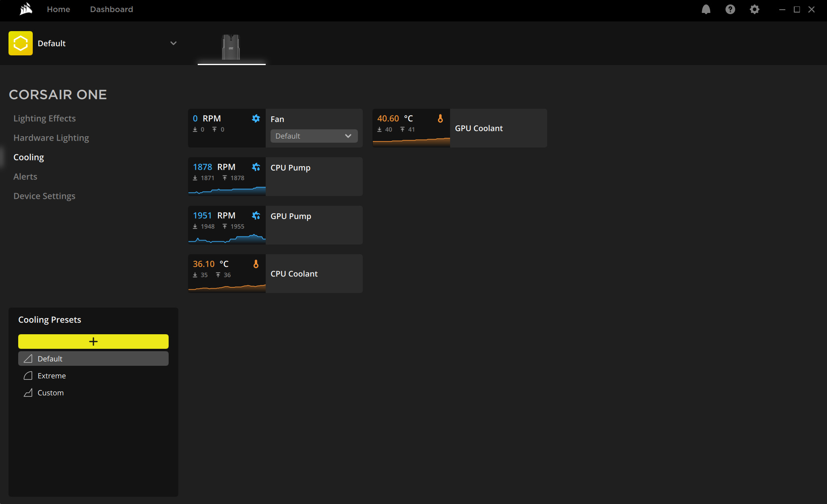Click the Corsair sails logo icon
The width and height of the screenshot is (827, 504).
pyautogui.click(x=26, y=9)
